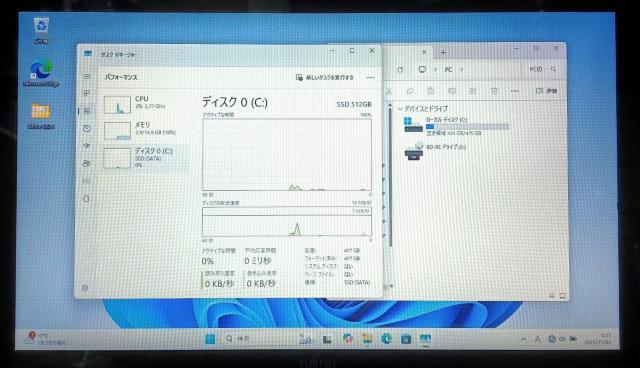
Task: Click the SSD 512GB label
Action: (x=354, y=104)
